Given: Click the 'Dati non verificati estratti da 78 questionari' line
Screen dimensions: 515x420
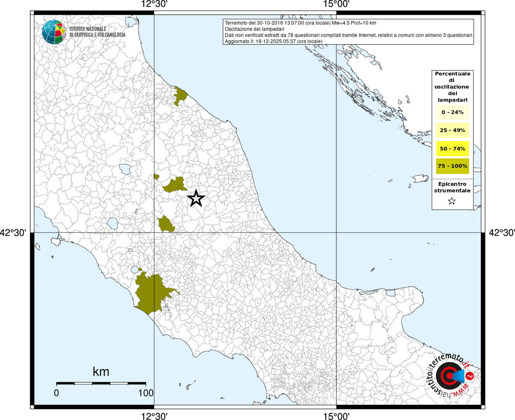Looking at the screenshot, I should 349,35.
